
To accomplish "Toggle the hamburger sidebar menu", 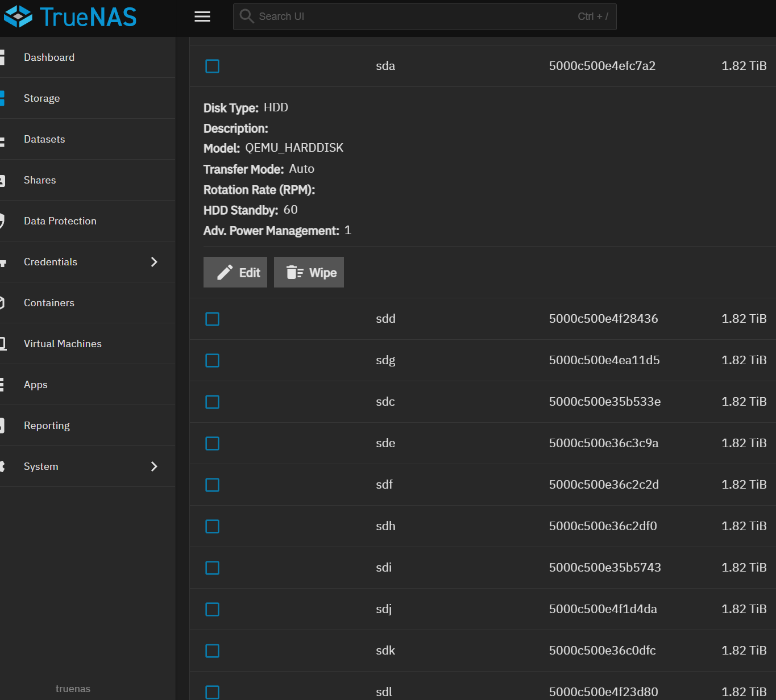I will tap(202, 16).
